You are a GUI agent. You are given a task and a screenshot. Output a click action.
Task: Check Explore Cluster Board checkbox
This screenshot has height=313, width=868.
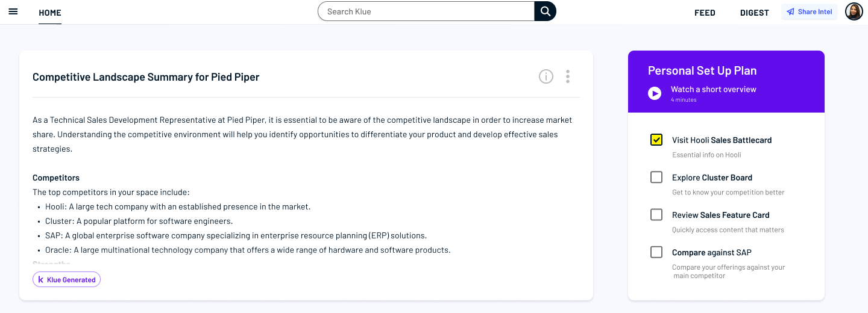[656, 177]
